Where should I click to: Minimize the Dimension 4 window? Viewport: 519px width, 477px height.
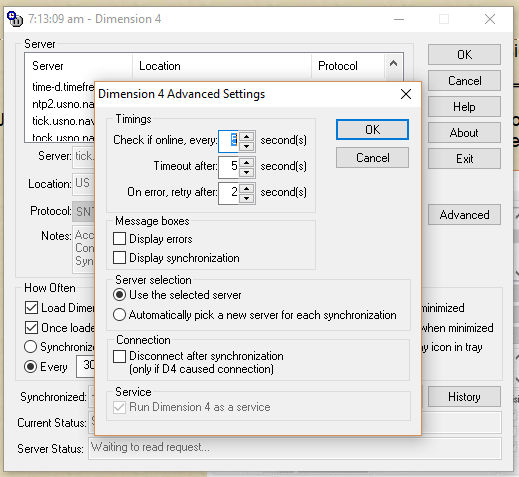(x=399, y=19)
